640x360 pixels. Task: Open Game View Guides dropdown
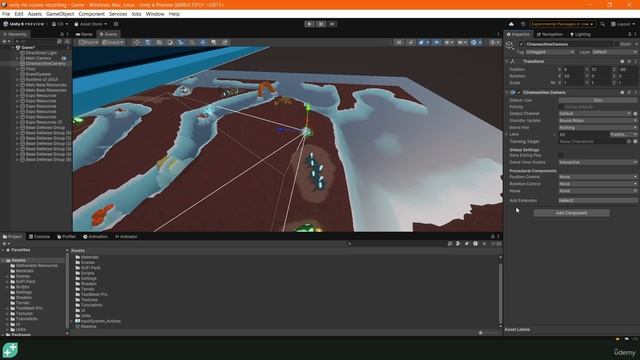click(598, 162)
